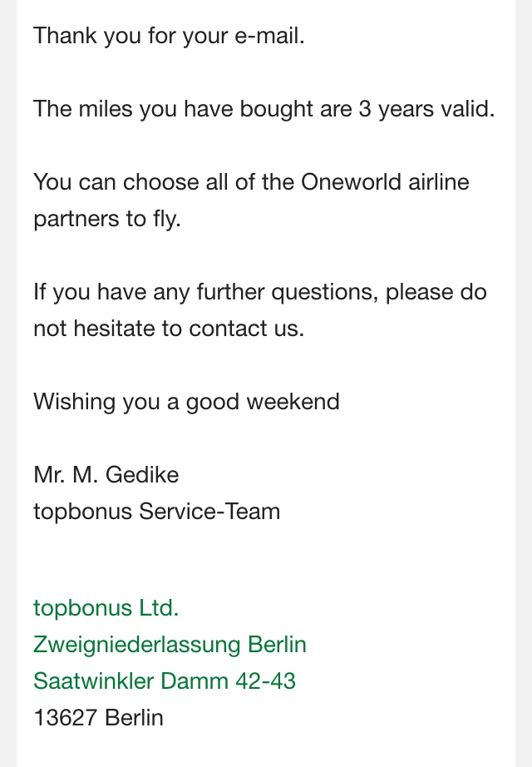The width and height of the screenshot is (532, 767).
Task: Click the Wishing you a good weekend line
Action: coord(186,403)
